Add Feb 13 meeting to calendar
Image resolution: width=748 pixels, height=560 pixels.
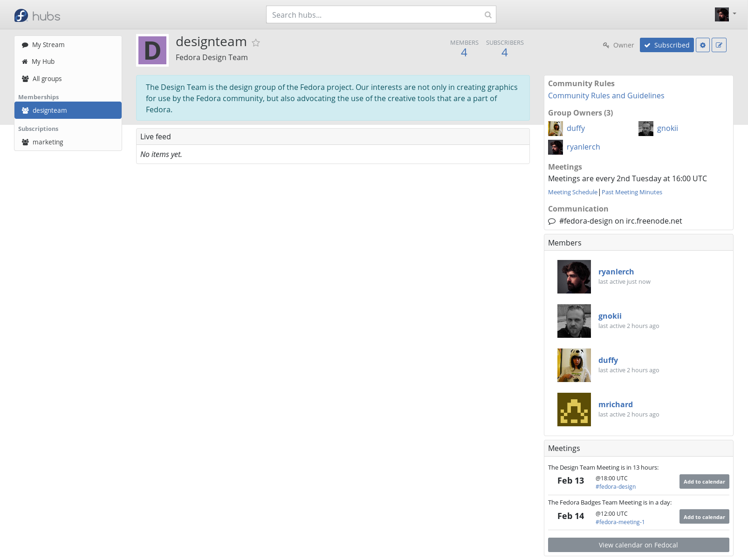click(704, 482)
